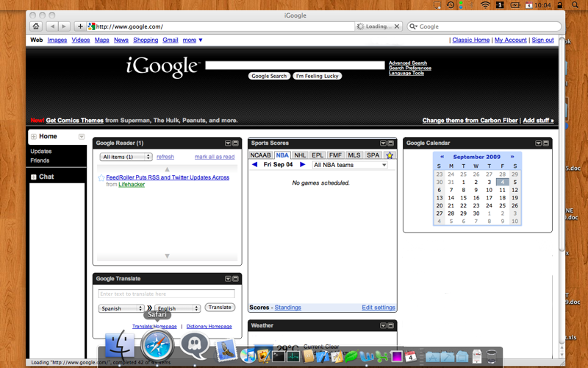
Task: Open Google Reader gadget menu arrow
Action: pyautogui.click(x=228, y=143)
